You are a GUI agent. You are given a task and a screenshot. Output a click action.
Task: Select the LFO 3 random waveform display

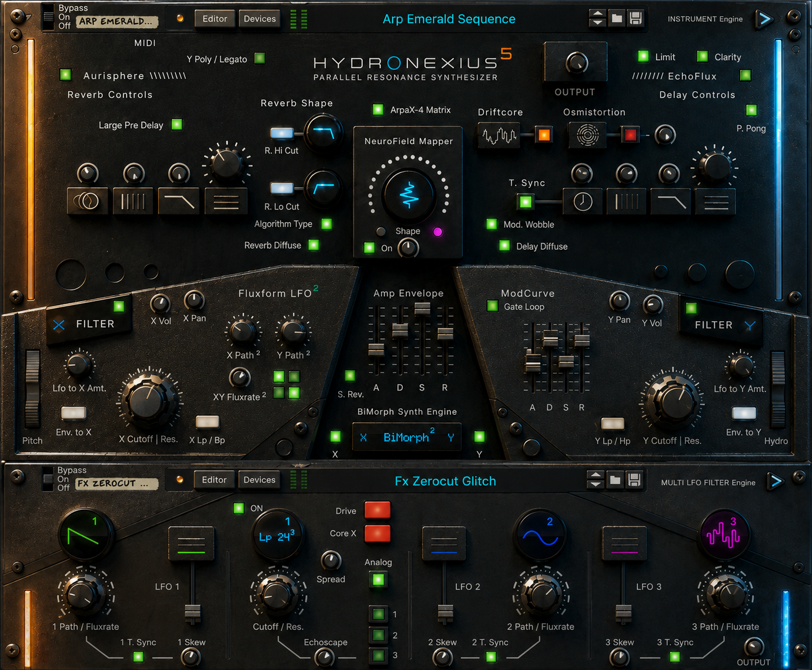click(724, 535)
